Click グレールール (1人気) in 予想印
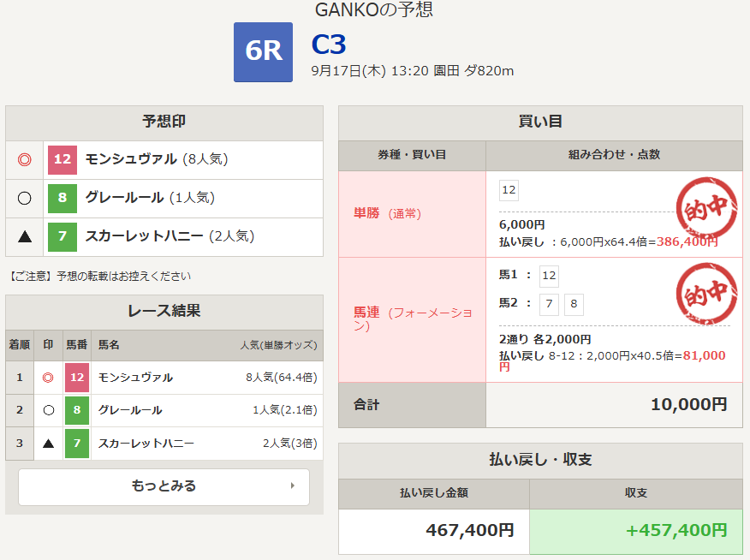 tap(150, 198)
